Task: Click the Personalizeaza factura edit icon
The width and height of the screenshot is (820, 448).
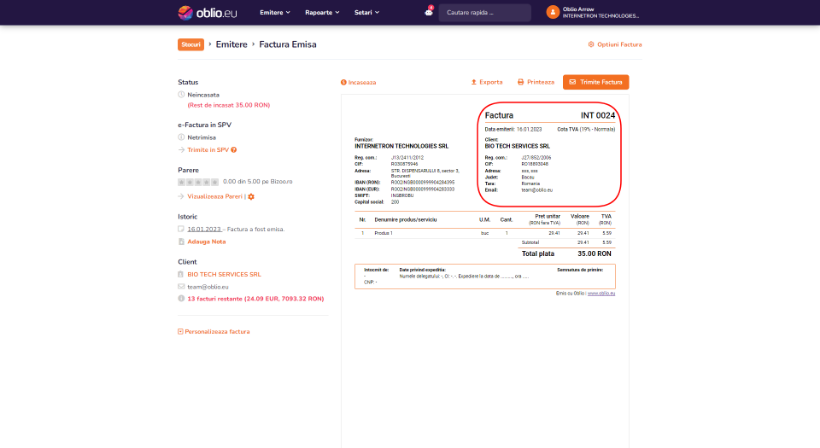Action: click(180, 331)
